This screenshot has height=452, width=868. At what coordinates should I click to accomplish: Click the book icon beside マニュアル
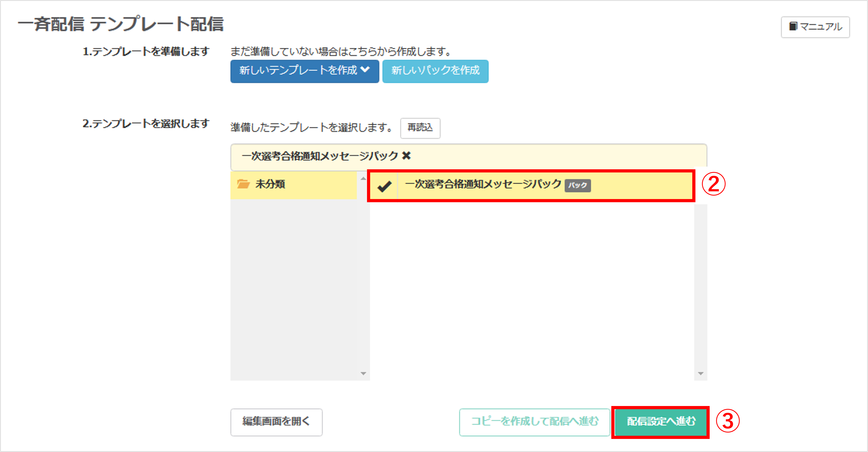click(x=793, y=26)
